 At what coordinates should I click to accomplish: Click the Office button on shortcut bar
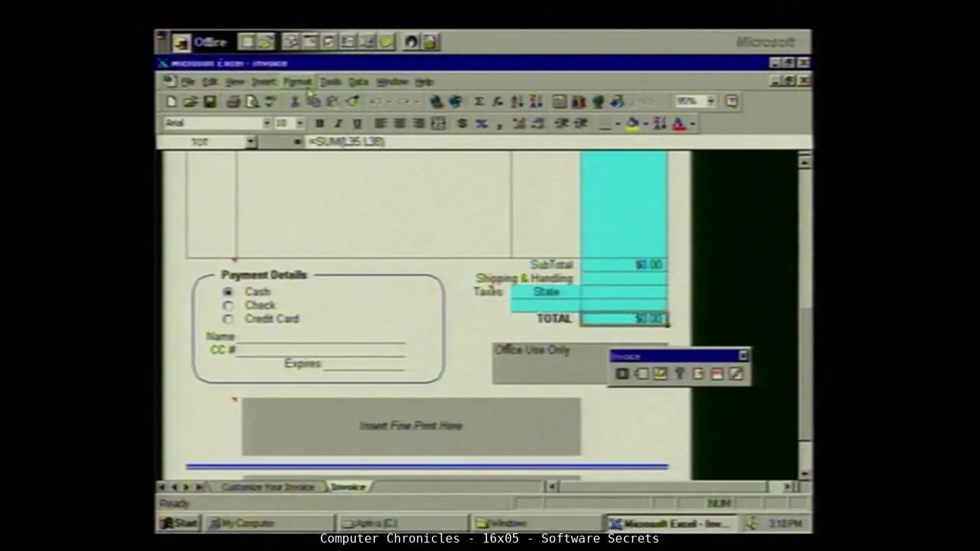point(201,42)
